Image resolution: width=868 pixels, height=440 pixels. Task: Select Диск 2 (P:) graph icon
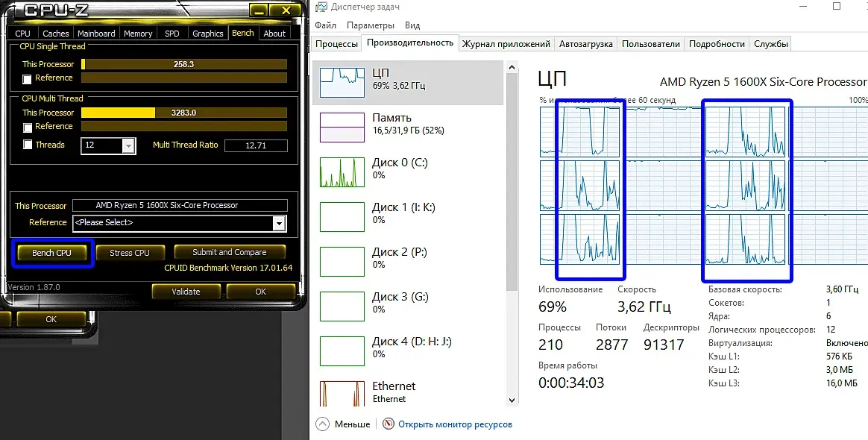click(342, 262)
